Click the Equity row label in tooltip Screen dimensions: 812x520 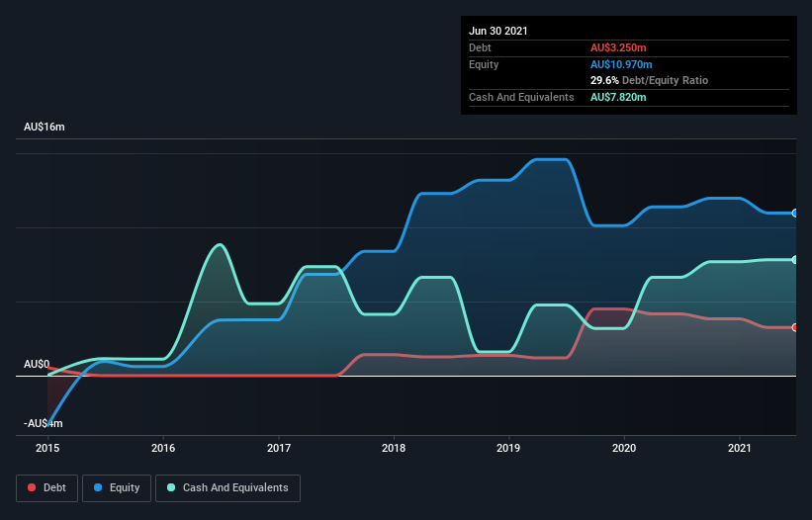pos(484,64)
